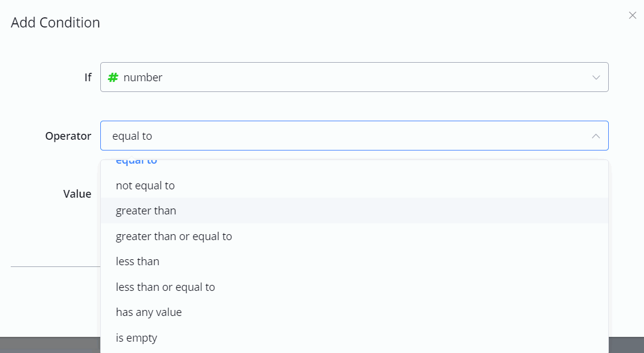Choose the 'less than' operator
The height and width of the screenshot is (353, 644).
[x=137, y=262]
